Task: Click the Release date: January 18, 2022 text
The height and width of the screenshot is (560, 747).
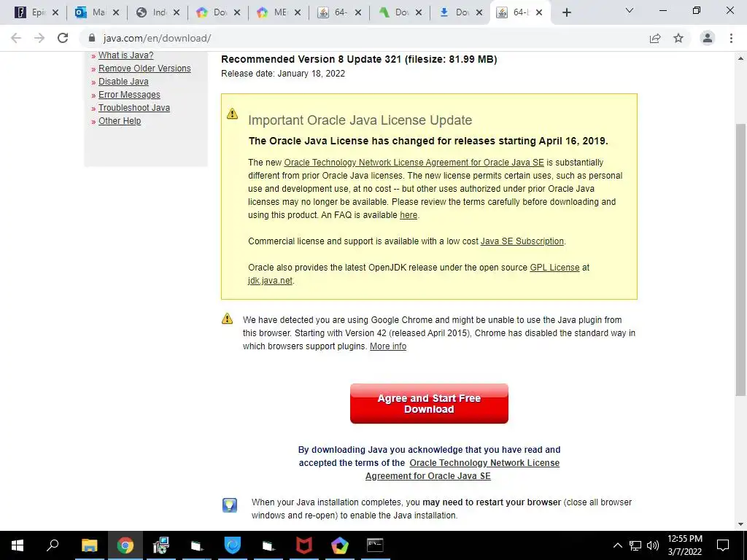Action: click(283, 74)
